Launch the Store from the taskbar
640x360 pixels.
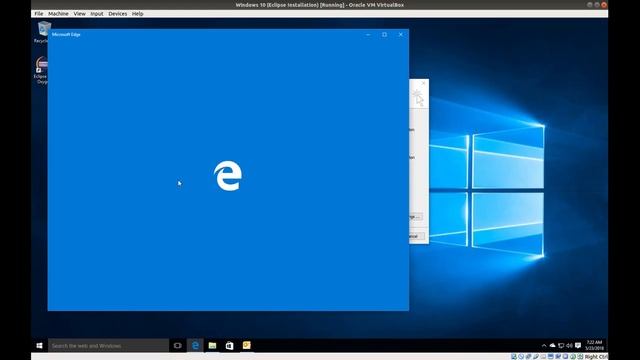(229, 345)
